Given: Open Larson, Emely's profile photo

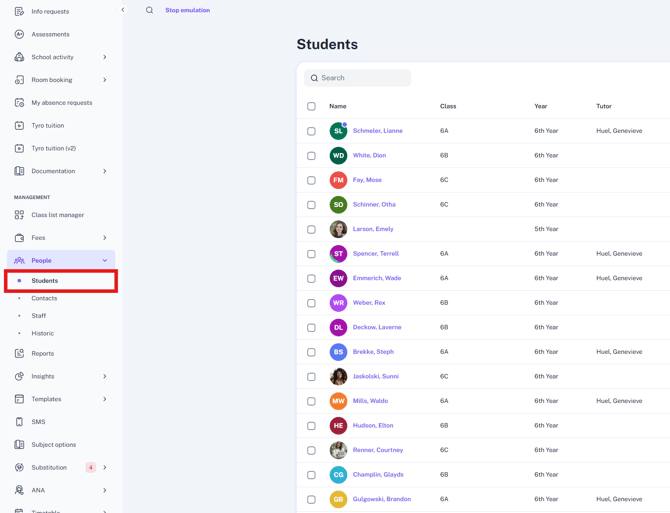Looking at the screenshot, I should [338, 229].
